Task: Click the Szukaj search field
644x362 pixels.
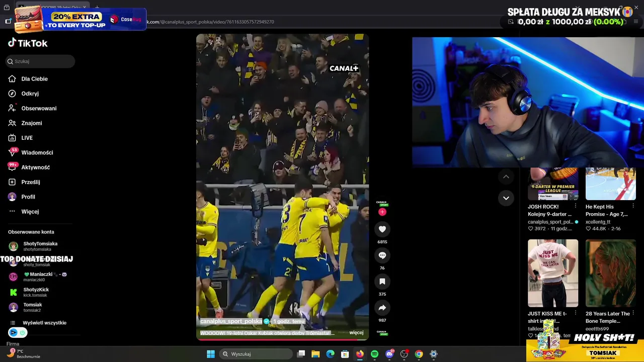Action: (x=40, y=61)
